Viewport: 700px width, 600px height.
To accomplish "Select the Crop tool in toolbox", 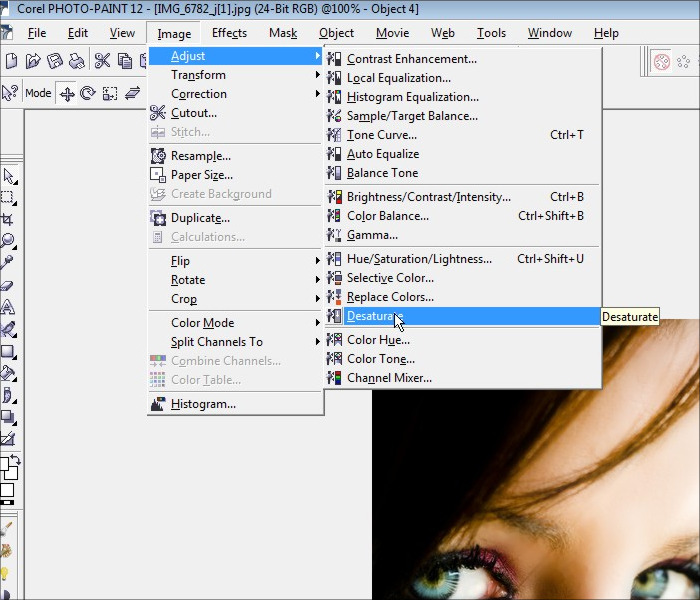I will point(8,219).
